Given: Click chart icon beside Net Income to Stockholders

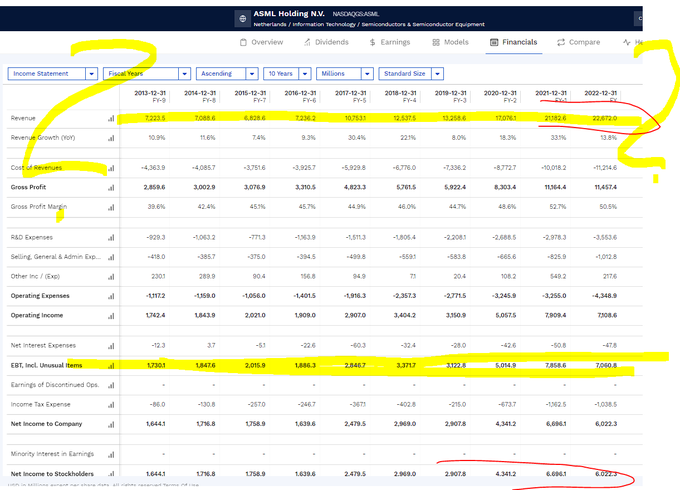Looking at the screenshot, I should coord(111,473).
